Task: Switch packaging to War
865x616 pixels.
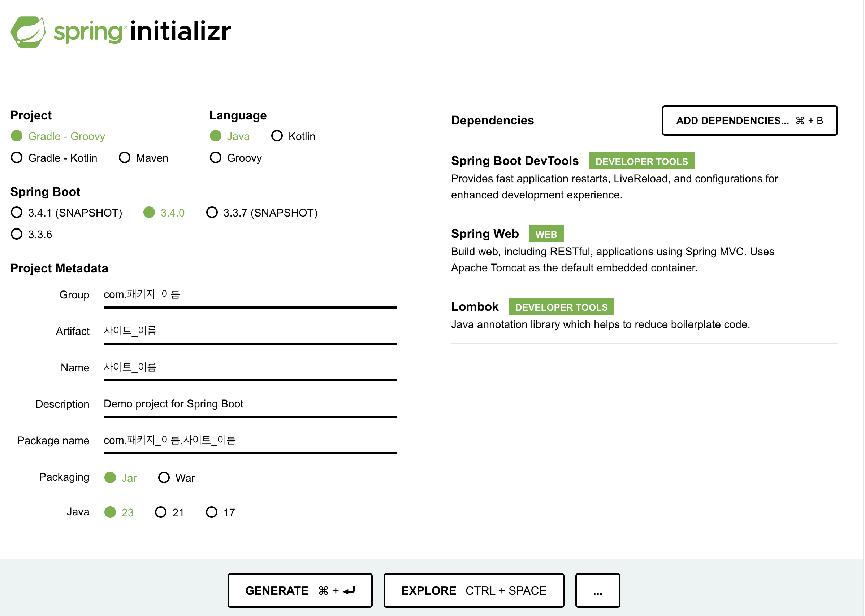Action: [x=164, y=478]
